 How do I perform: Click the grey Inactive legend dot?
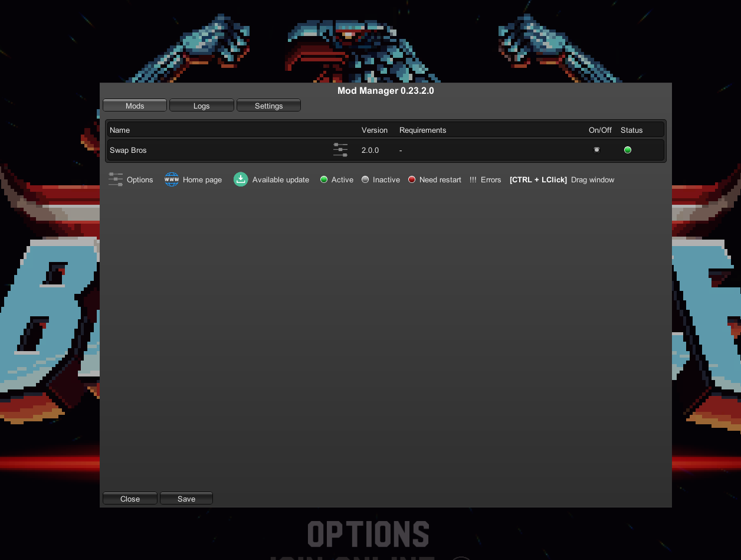point(365,179)
